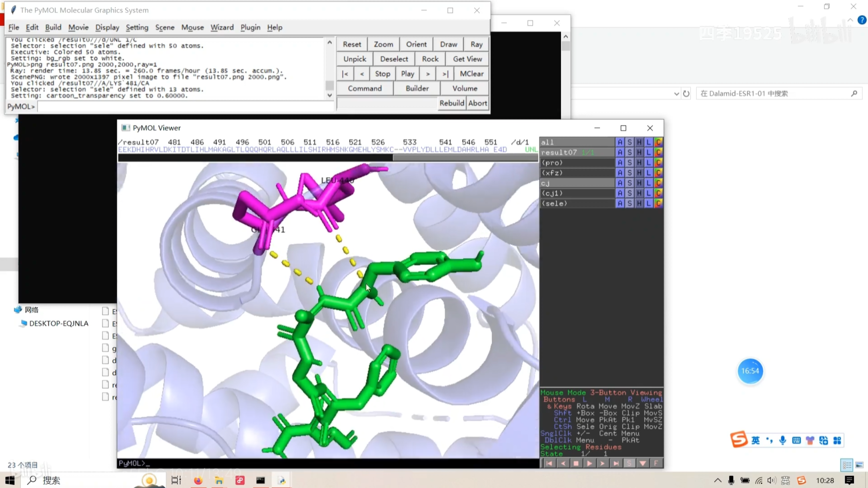
Task: Click the Builder button
Action: coord(417,88)
